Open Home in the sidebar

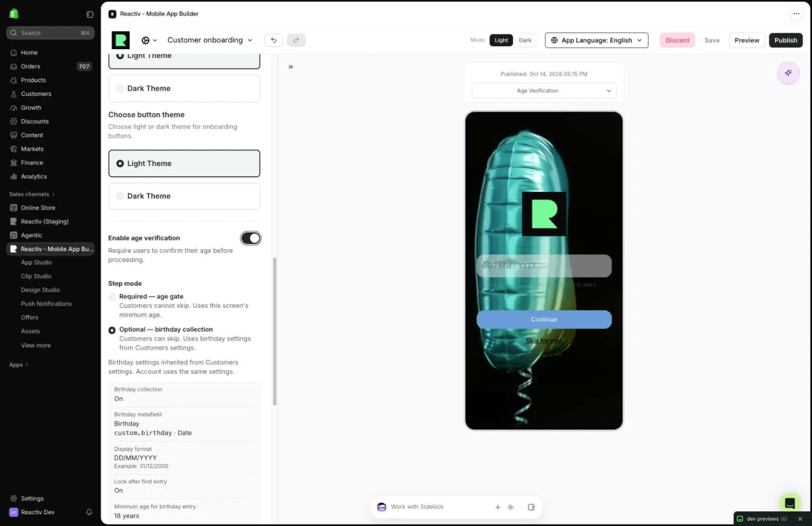tap(50, 52)
